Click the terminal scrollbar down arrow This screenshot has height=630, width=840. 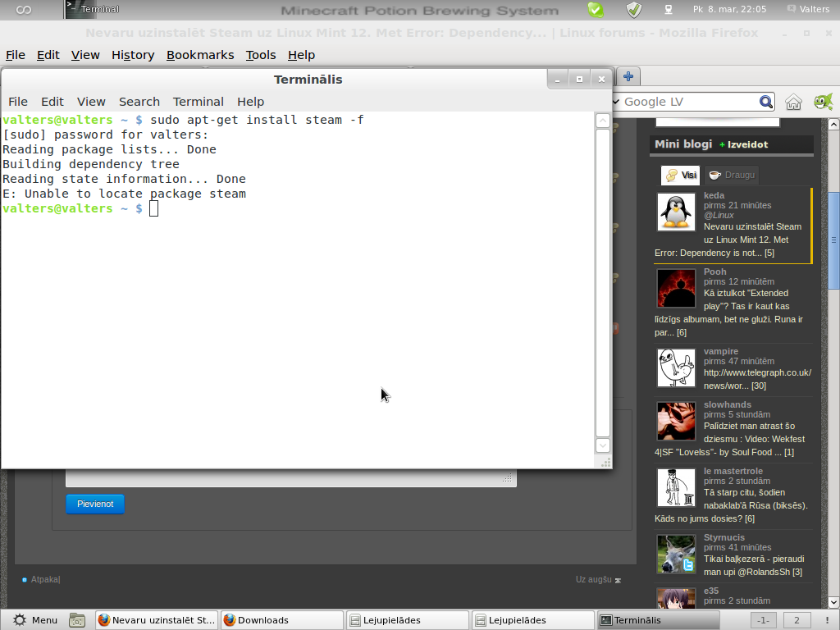(x=603, y=445)
